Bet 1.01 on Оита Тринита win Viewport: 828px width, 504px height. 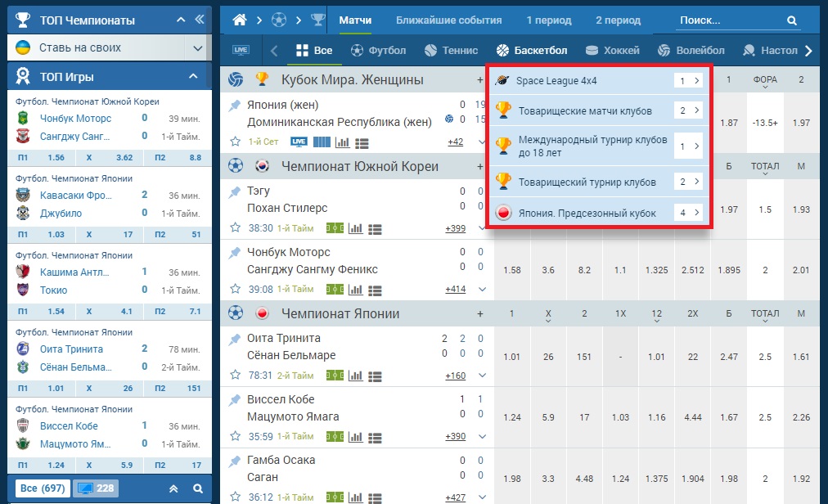[x=512, y=357]
